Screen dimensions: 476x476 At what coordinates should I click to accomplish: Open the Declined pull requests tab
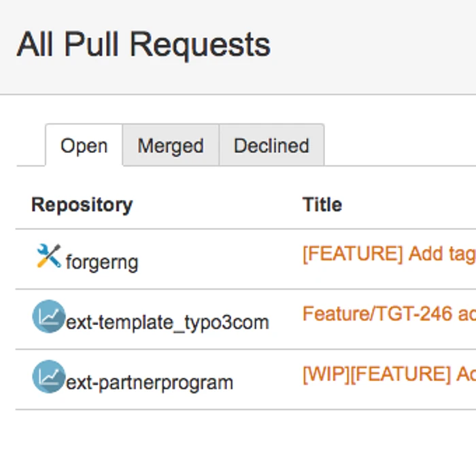click(x=271, y=146)
